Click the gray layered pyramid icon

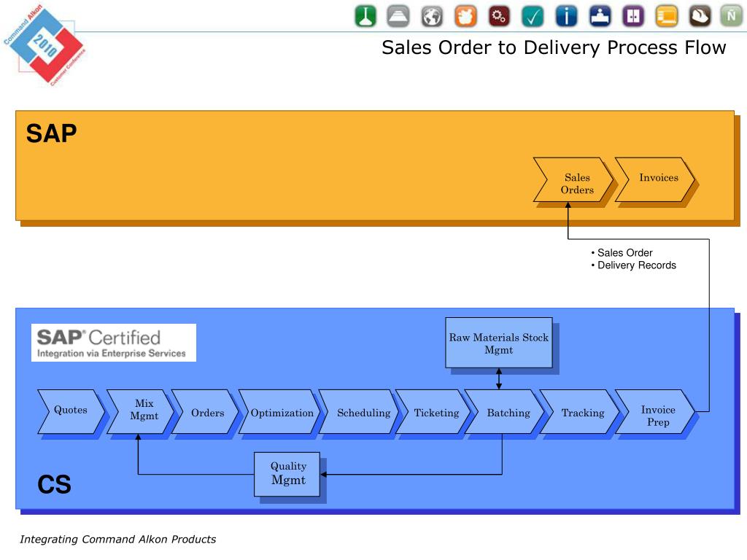tap(398, 16)
